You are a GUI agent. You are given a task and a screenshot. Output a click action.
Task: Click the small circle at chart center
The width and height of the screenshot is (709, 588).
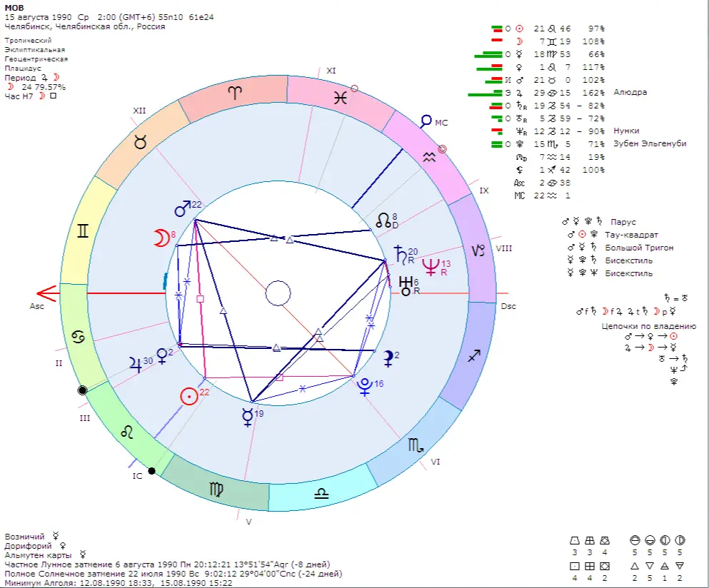pyautogui.click(x=278, y=293)
